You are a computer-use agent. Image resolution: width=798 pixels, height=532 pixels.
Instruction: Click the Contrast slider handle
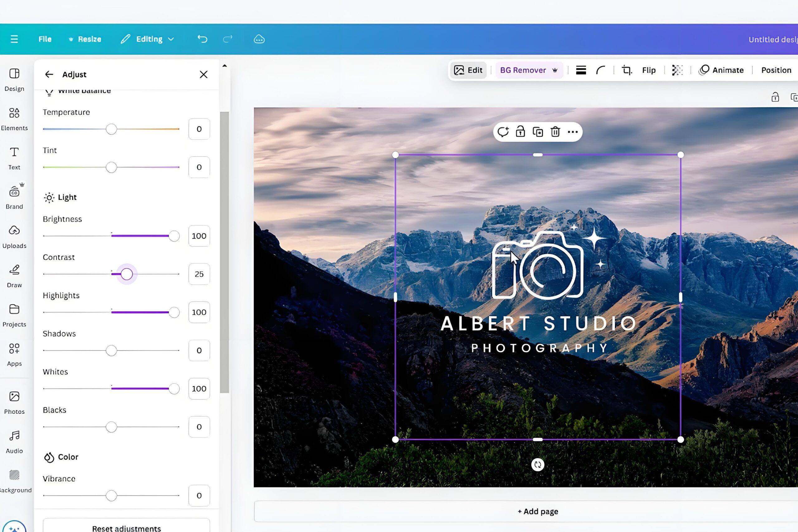(x=127, y=274)
